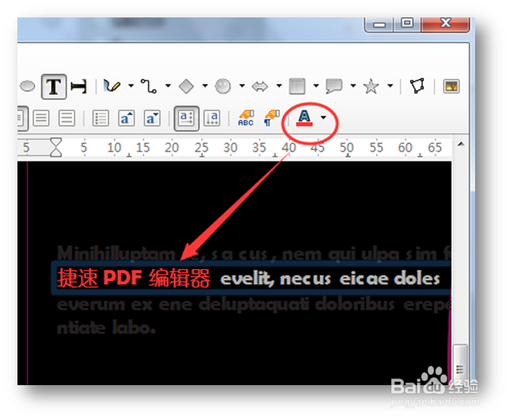
Task: Apply red font color A button
Action: [305, 118]
